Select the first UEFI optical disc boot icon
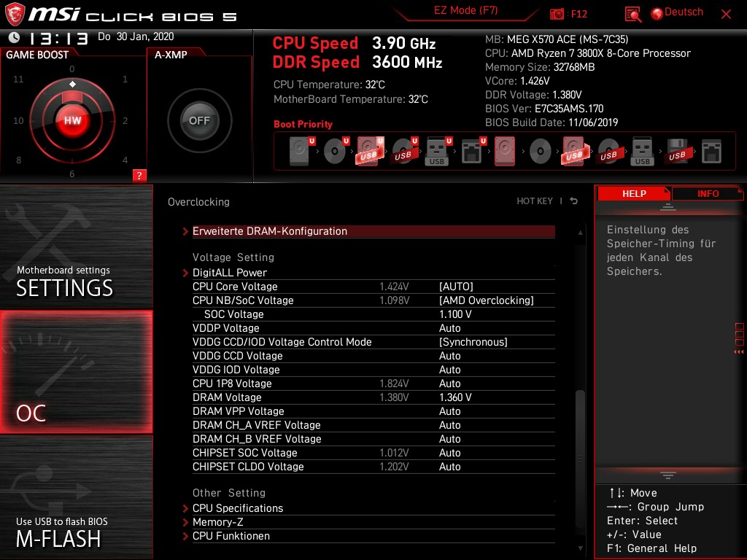This screenshot has height=560, width=747. (x=336, y=151)
